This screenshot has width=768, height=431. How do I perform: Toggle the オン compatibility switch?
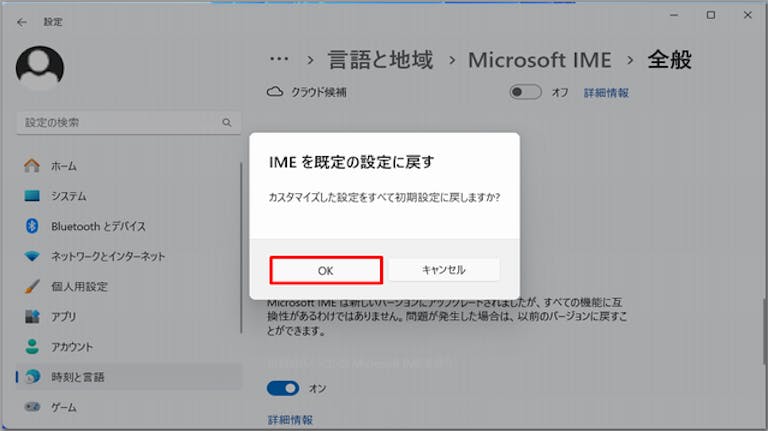(x=283, y=388)
